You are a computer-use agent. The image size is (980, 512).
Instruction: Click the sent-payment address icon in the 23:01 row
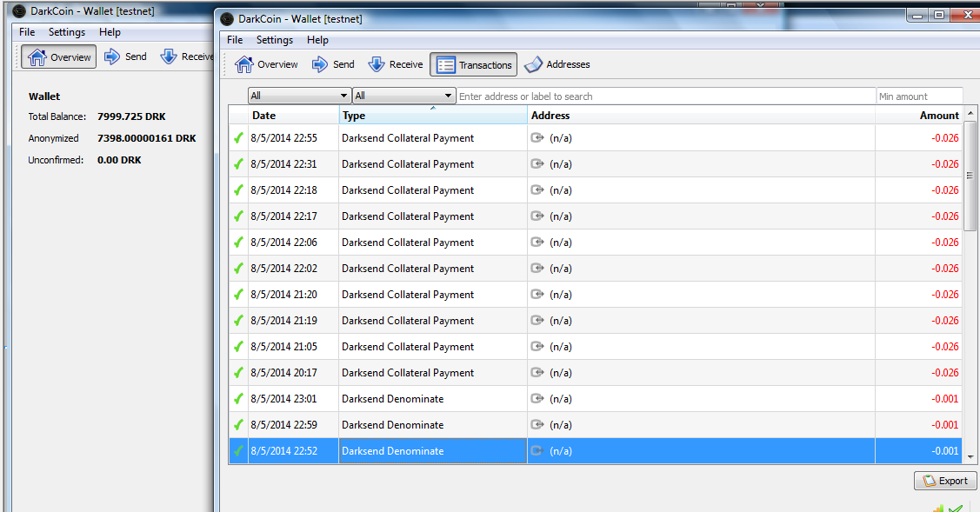point(537,398)
